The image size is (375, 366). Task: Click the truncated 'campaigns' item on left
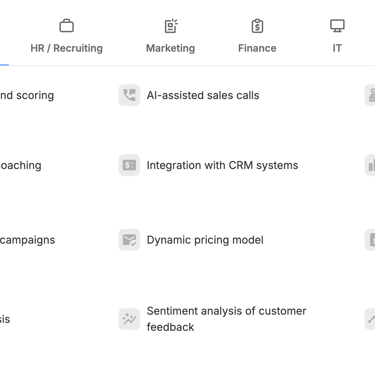tap(27, 240)
